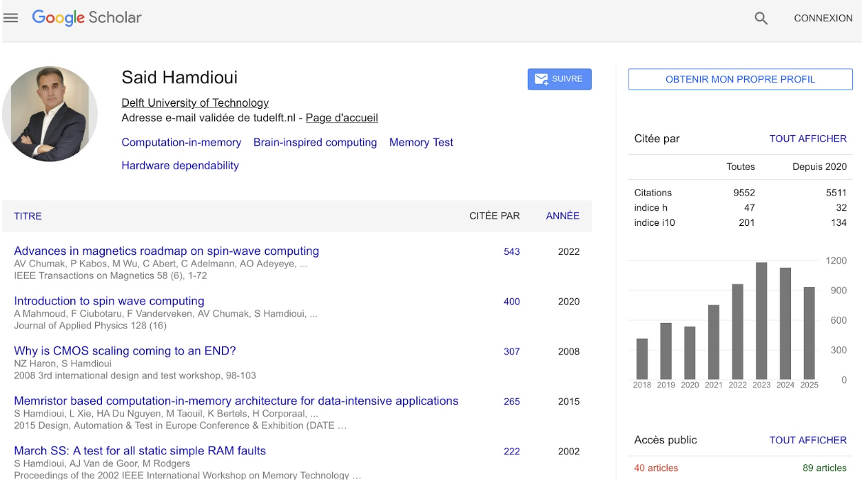Expand Citée par with TOUT AFFICHER
The height and width of the screenshot is (504, 864).
coord(808,138)
